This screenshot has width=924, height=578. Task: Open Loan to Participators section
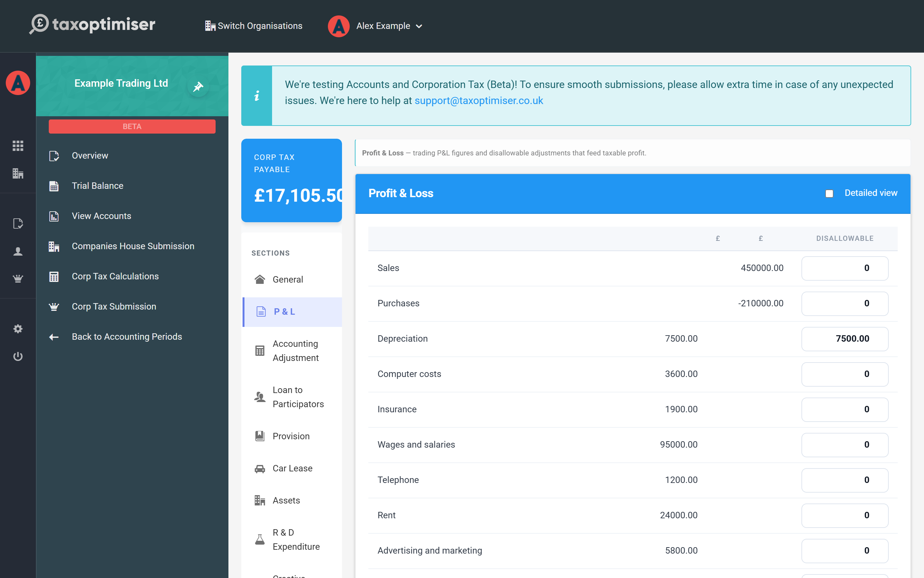[292, 397]
